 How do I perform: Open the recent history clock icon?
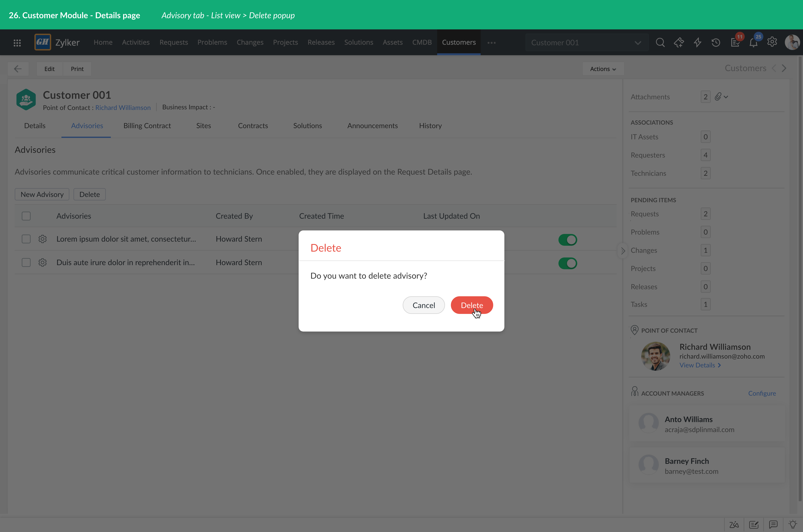(x=716, y=42)
